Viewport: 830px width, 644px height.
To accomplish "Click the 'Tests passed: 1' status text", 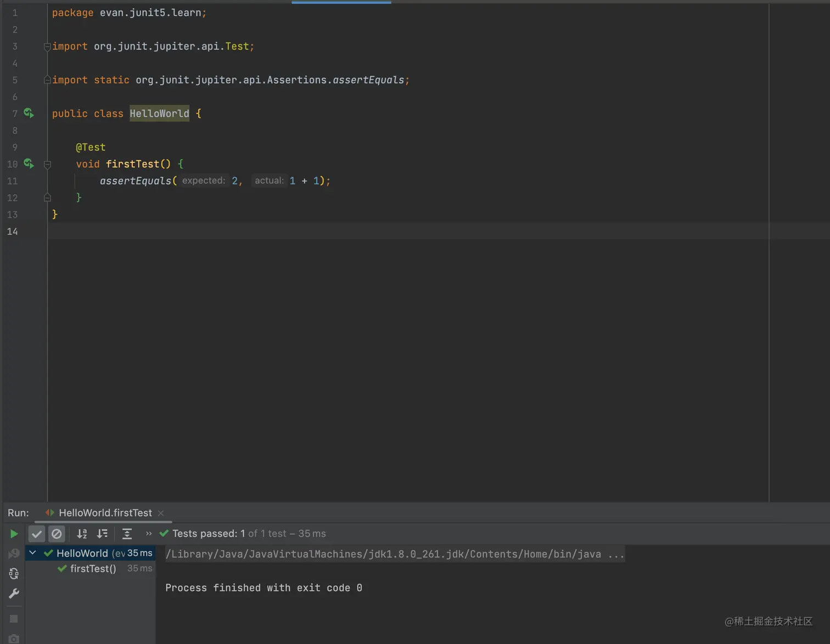I will [209, 534].
